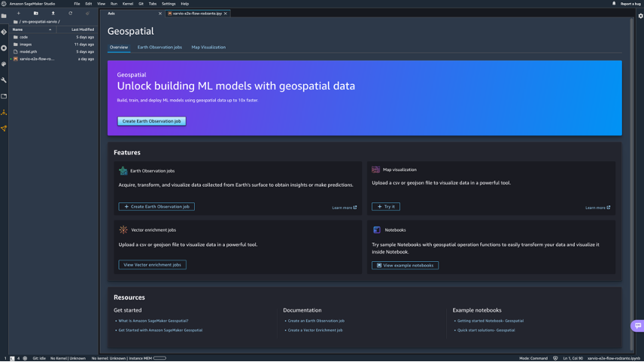The height and width of the screenshot is (362, 644).
Task: Open the Kernel menu
Action: (x=127, y=4)
